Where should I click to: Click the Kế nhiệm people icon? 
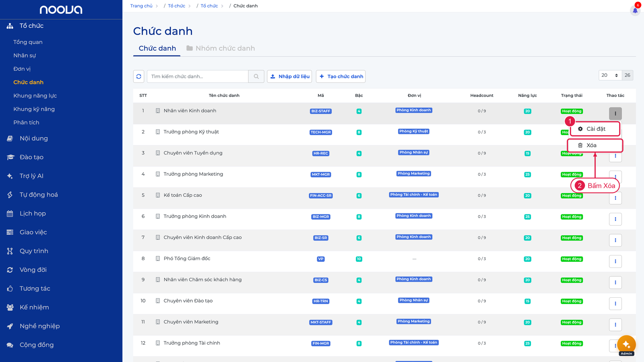pos(10,307)
